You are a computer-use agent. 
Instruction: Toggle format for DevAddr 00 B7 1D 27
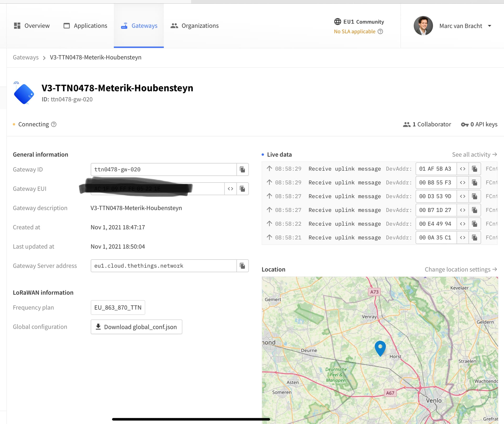tap(463, 210)
